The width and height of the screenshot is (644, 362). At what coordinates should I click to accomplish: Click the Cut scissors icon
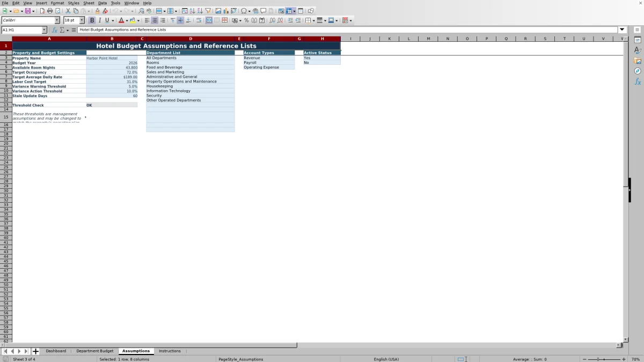coord(68,11)
